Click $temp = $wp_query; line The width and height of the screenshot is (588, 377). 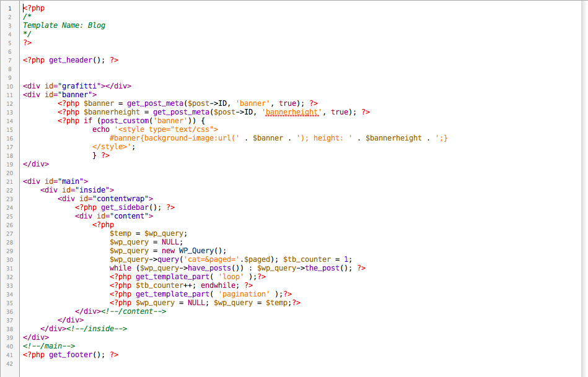pos(149,233)
